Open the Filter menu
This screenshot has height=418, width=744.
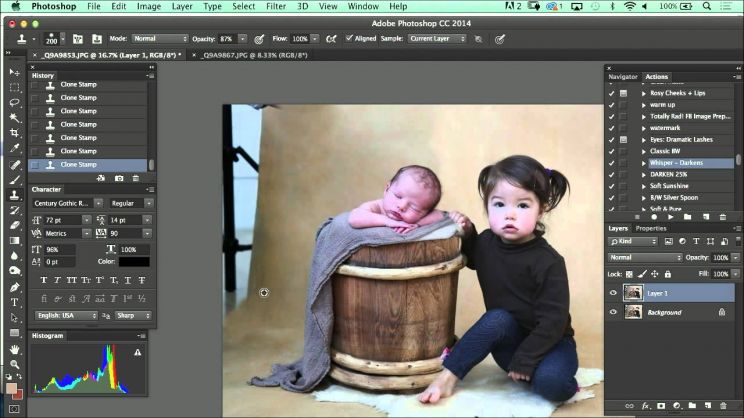pos(276,6)
